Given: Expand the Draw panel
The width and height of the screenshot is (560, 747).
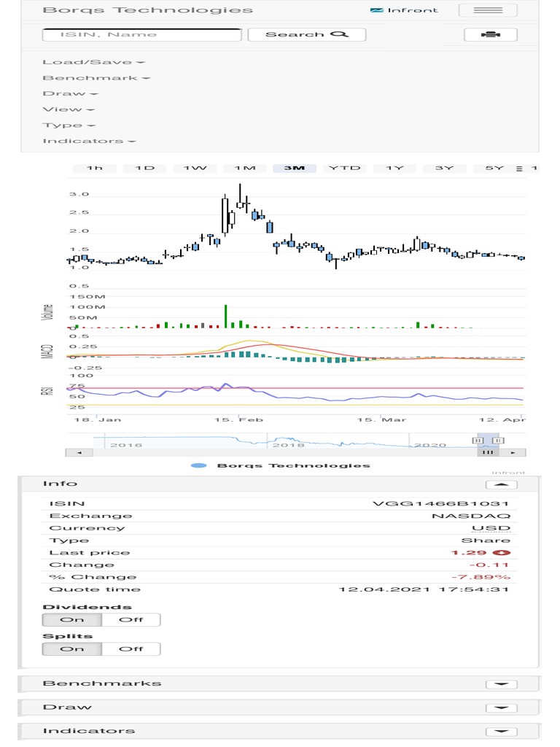Looking at the screenshot, I should [502, 708].
